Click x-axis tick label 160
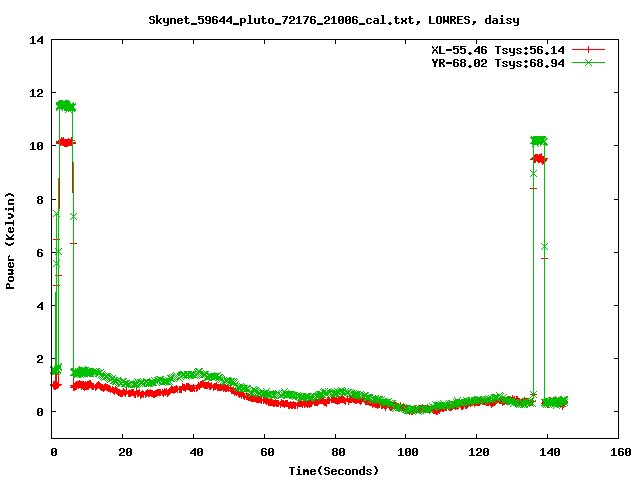 pyautogui.click(x=621, y=452)
